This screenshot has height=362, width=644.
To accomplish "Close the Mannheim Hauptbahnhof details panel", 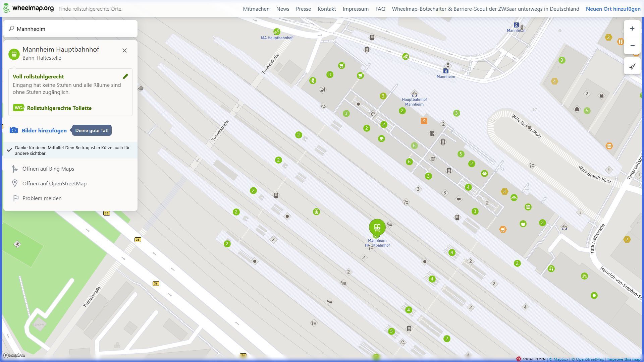I will click(124, 51).
